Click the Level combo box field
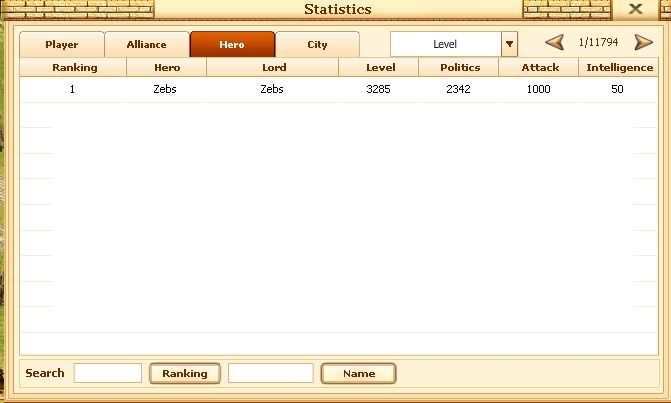The height and width of the screenshot is (403, 671). (x=445, y=44)
